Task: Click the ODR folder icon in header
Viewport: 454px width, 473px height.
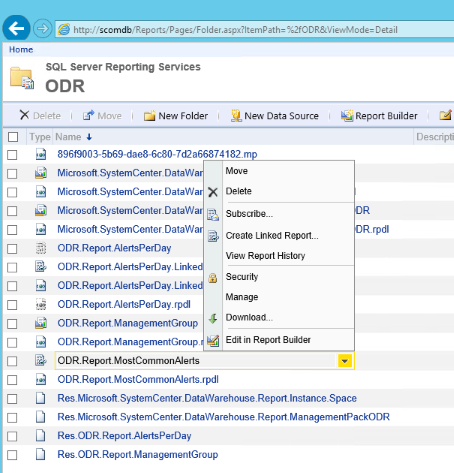Action: pos(22,78)
